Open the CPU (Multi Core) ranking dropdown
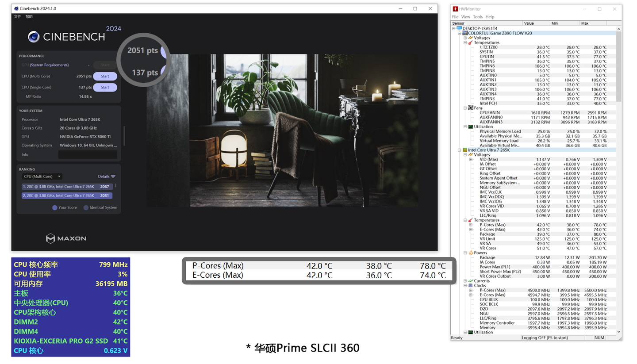This screenshot has height=364, width=637. (x=42, y=176)
